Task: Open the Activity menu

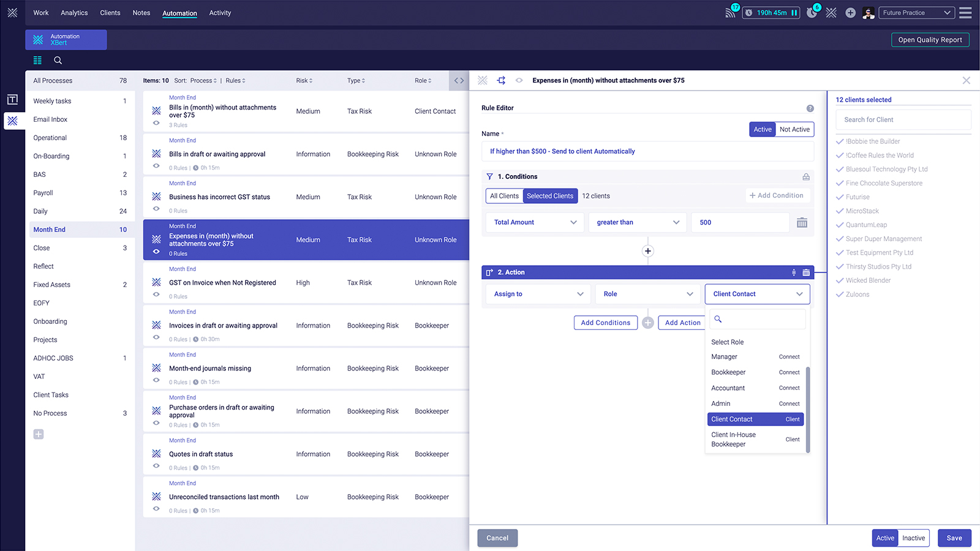Action: tap(220, 13)
